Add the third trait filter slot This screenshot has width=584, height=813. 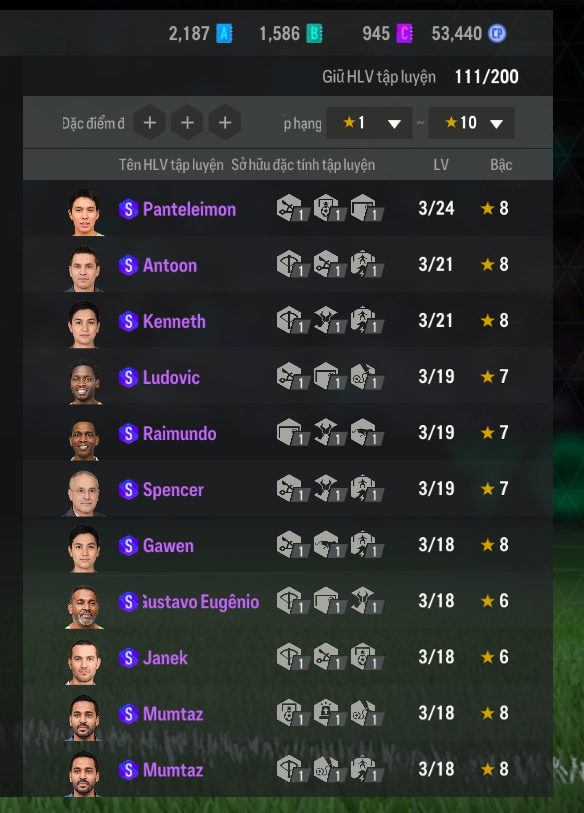pos(225,123)
